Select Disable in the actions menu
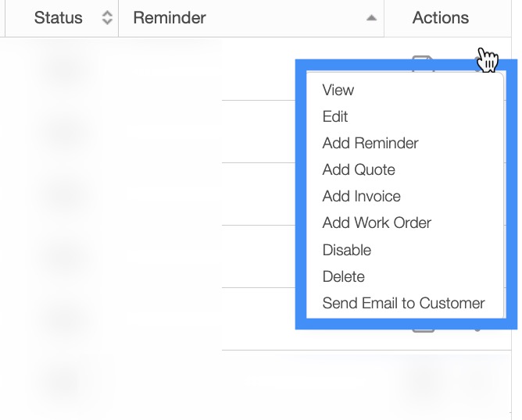This screenshot has width=522, height=420. (346, 250)
